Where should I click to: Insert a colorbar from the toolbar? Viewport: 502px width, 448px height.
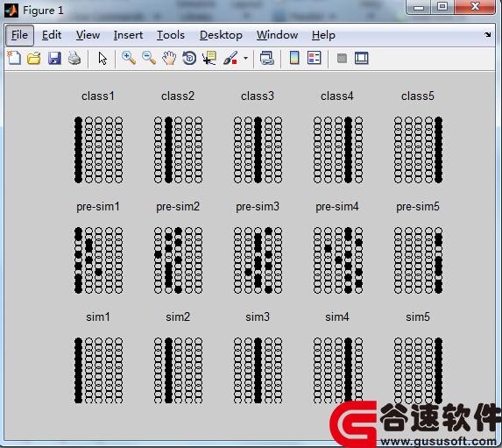click(x=294, y=58)
